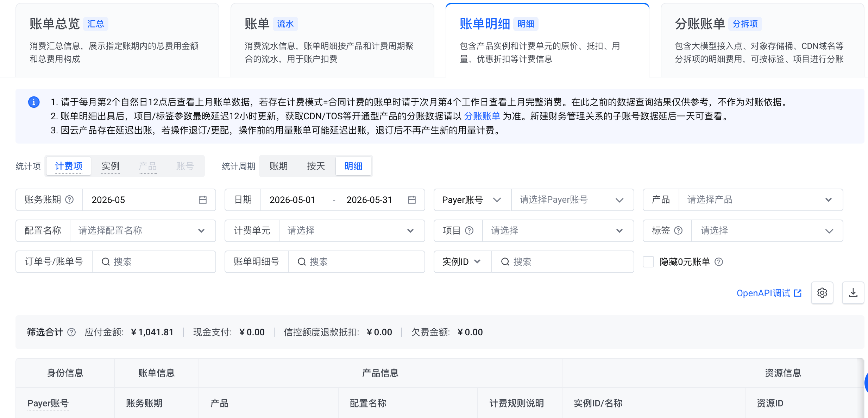
Task: Click 资源信息 group header
Action: click(x=783, y=373)
